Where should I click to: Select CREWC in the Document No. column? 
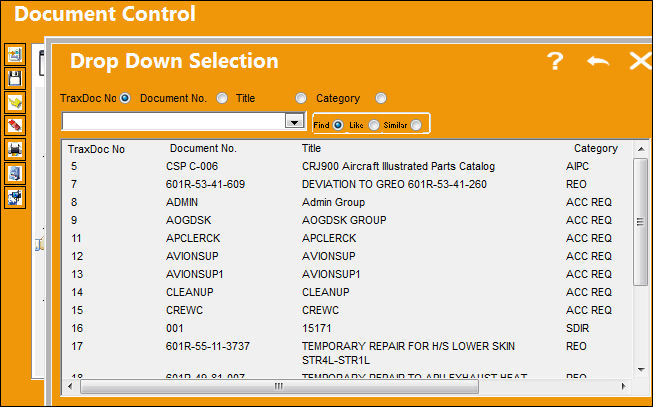[184, 310]
